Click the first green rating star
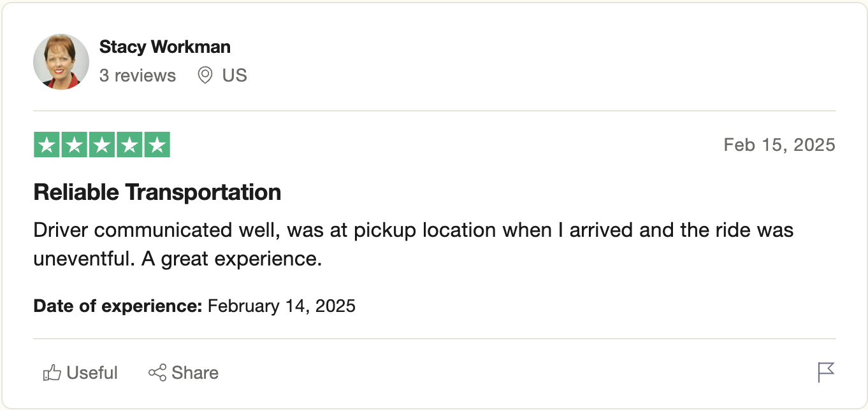This screenshot has height=410, width=868. click(47, 145)
